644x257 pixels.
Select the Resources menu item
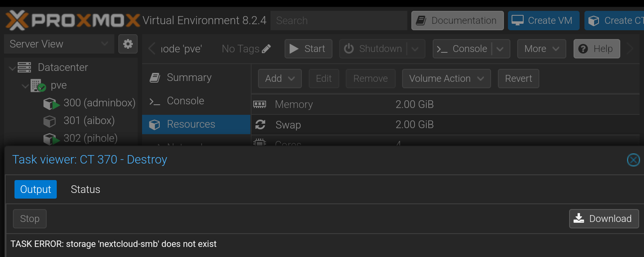click(x=196, y=124)
